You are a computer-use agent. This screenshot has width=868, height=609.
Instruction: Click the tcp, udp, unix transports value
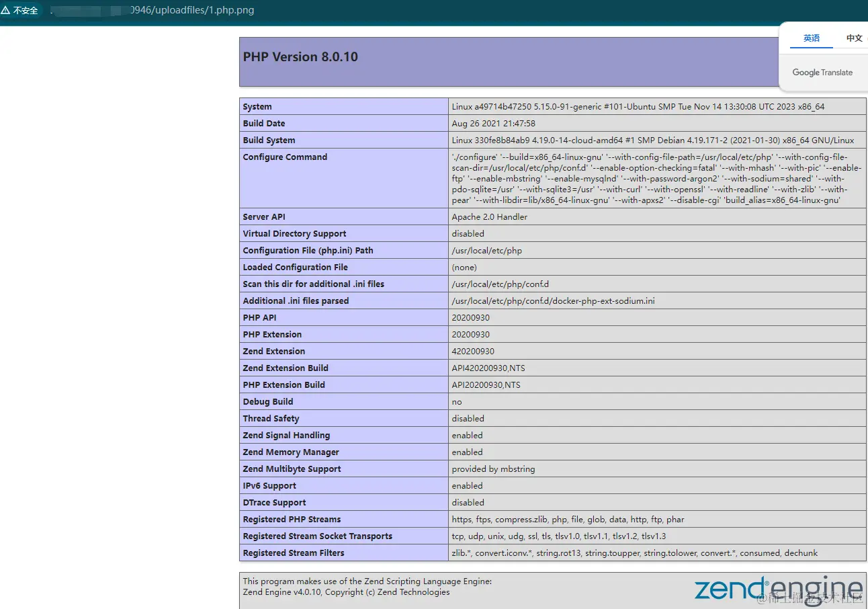coord(559,536)
